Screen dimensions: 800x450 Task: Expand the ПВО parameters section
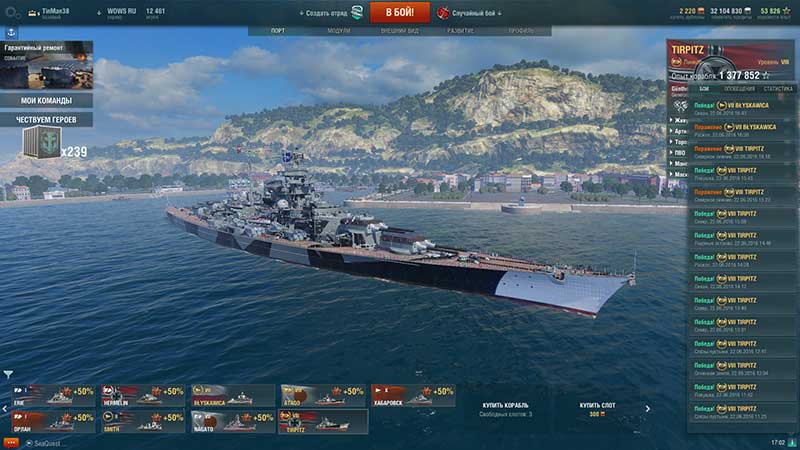point(678,153)
